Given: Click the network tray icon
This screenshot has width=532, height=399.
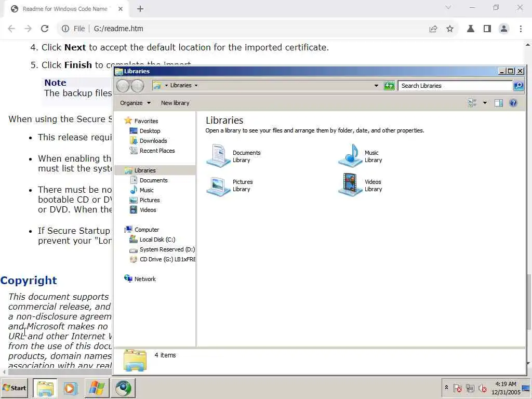Looking at the screenshot, I should [470, 388].
